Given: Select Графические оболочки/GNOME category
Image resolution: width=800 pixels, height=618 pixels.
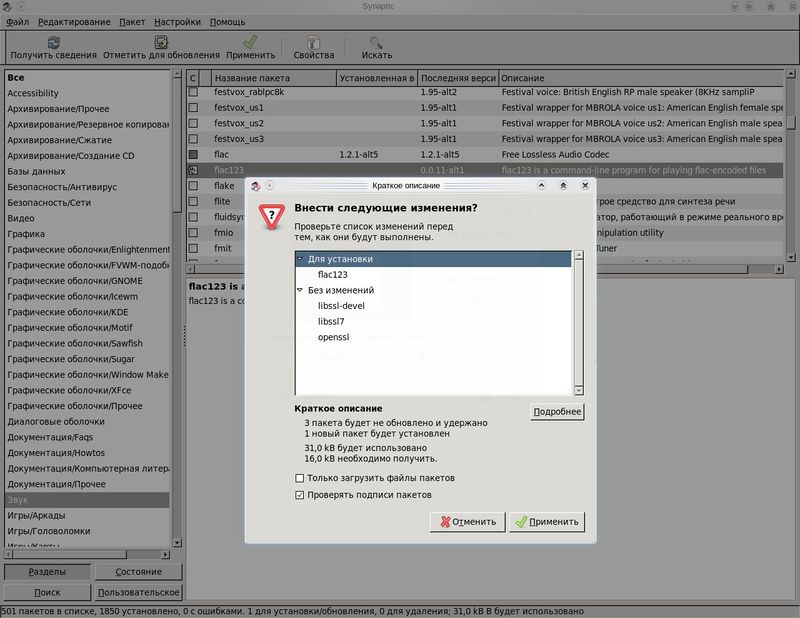Looking at the screenshot, I should tap(75, 281).
